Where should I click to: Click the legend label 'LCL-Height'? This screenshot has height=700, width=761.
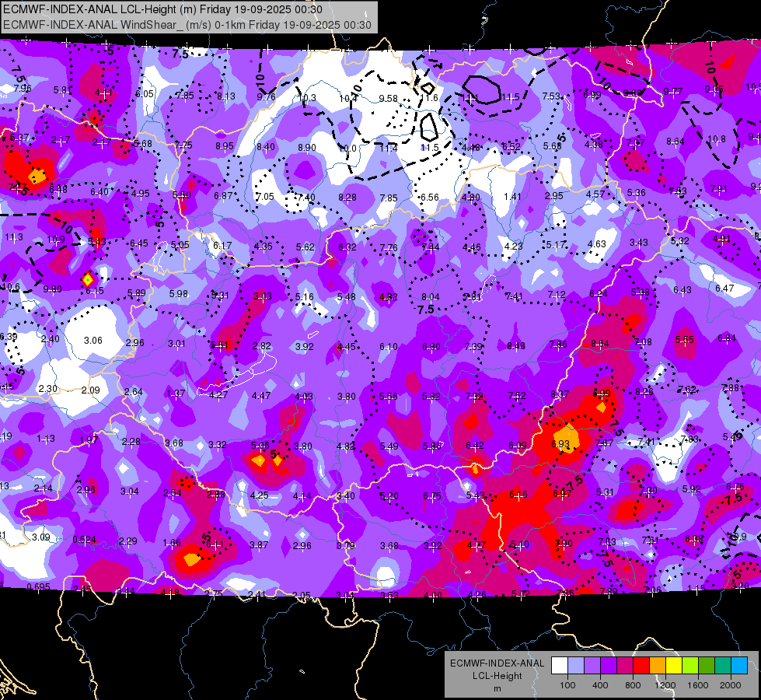(x=497, y=676)
